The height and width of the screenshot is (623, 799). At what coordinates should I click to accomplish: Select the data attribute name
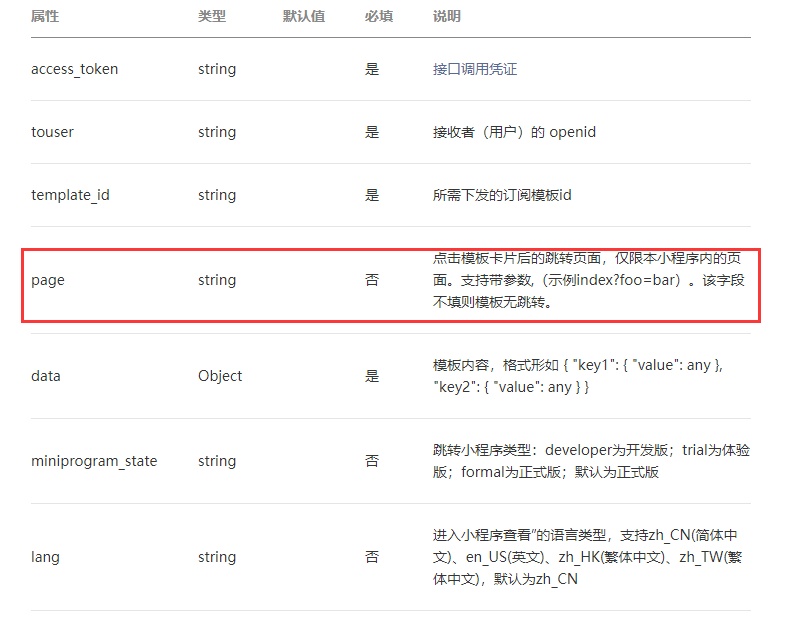coord(46,376)
